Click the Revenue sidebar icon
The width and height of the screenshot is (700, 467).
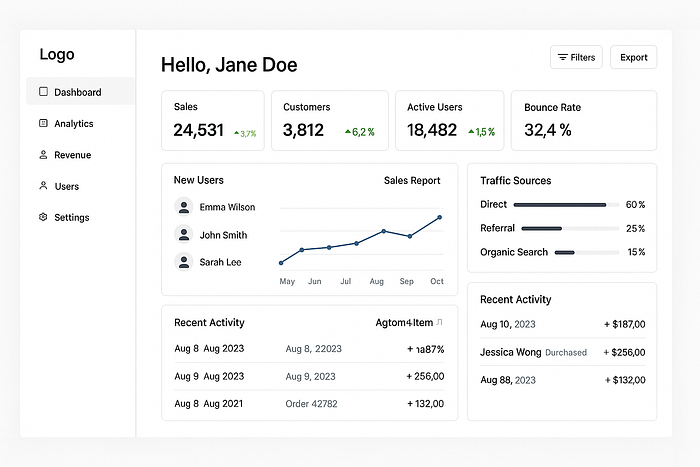43,154
